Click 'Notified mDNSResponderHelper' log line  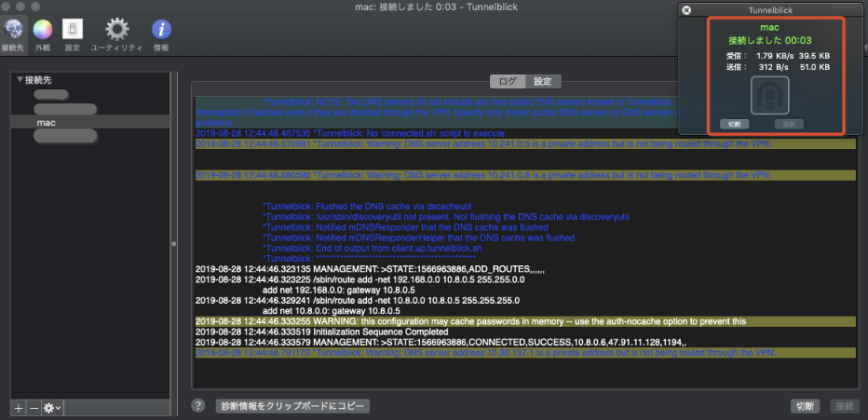[418, 238]
